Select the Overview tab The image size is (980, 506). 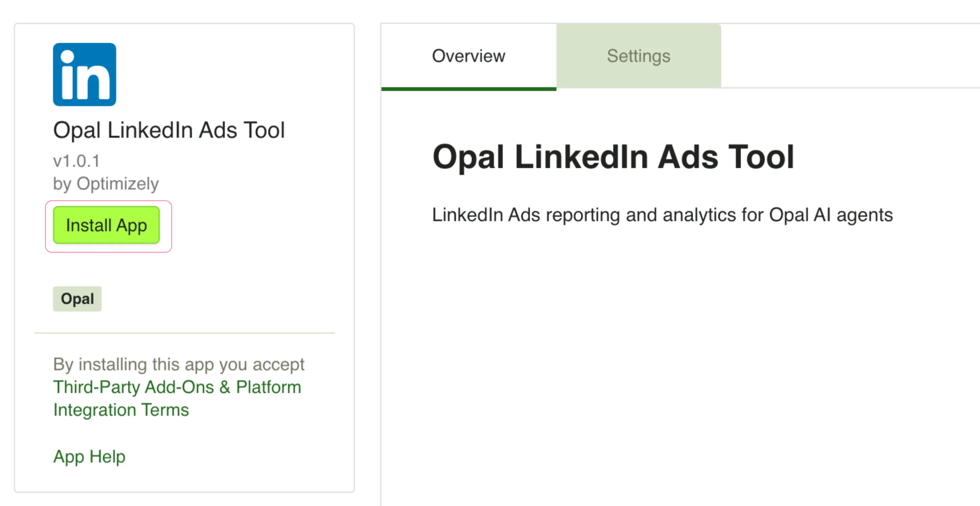tap(469, 56)
